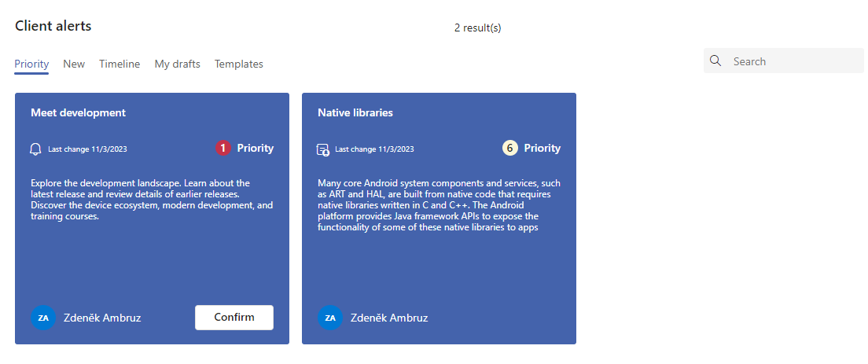Click Zdeněk Ambruz name on Native libraries card
868x364 pixels.
coord(389,318)
